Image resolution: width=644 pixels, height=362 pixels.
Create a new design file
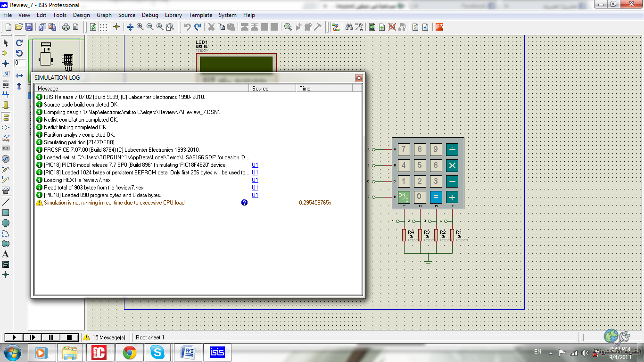(8, 27)
